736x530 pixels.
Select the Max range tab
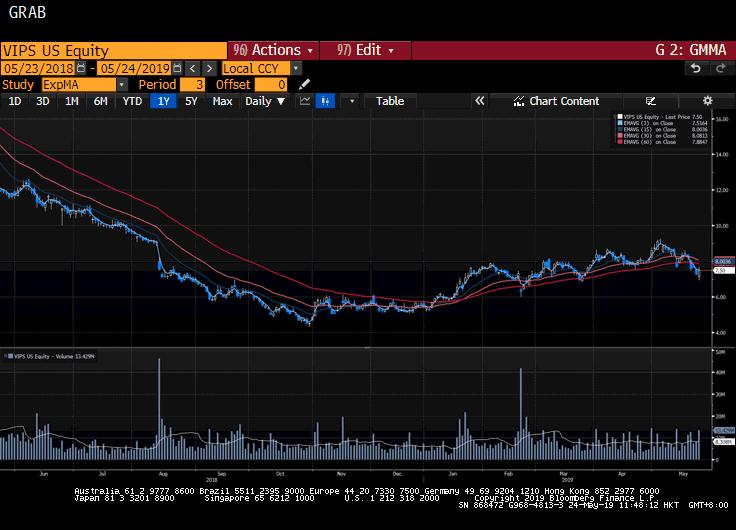(x=222, y=101)
